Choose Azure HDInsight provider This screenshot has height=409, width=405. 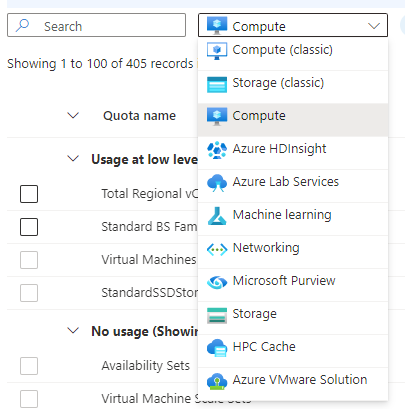(293, 153)
